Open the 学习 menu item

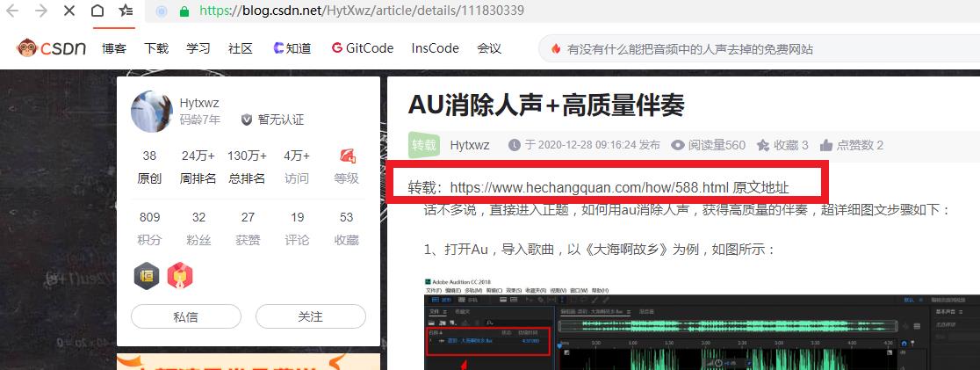point(198,48)
